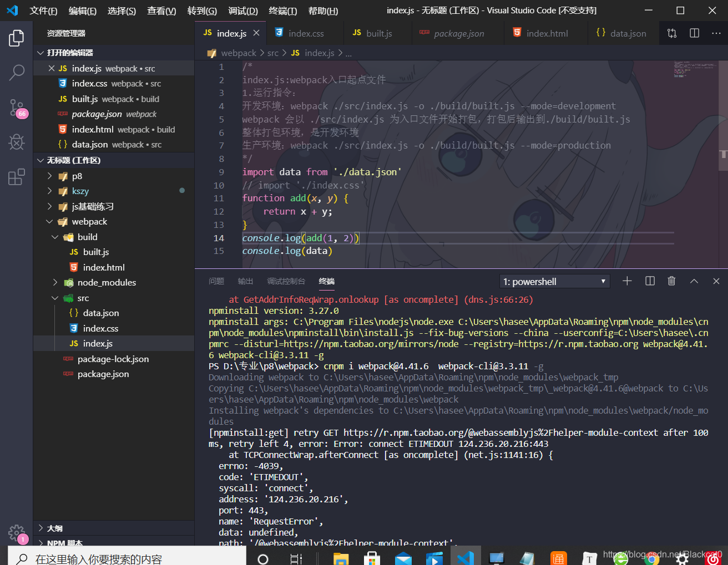
Task: Split the terminal pane
Action: pyautogui.click(x=650, y=281)
